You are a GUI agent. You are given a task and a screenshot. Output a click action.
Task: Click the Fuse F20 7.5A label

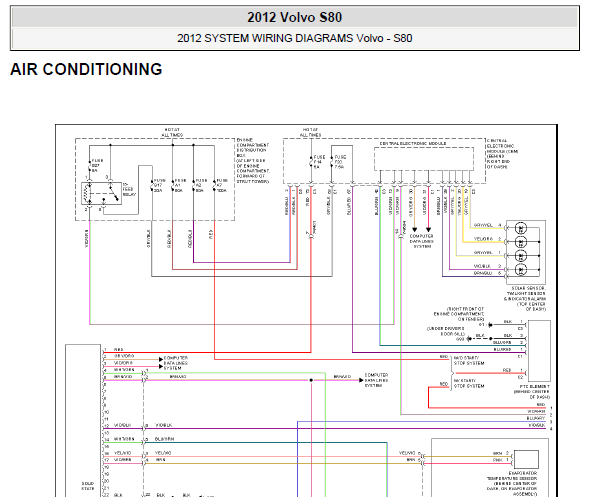tap(340, 162)
